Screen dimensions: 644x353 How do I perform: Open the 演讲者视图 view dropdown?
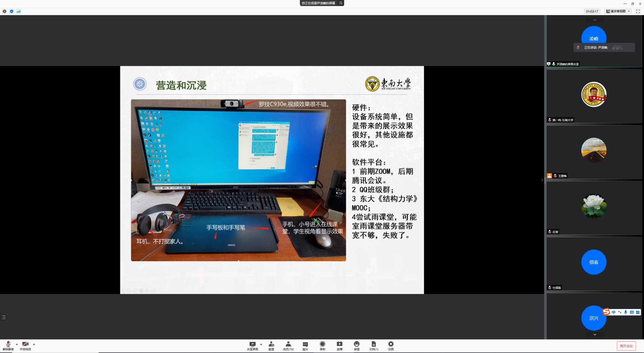[618, 11]
